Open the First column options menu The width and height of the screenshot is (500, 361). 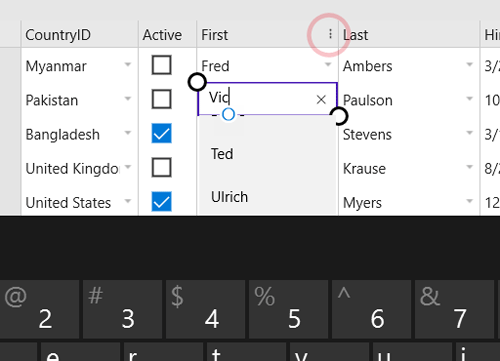pyautogui.click(x=330, y=34)
